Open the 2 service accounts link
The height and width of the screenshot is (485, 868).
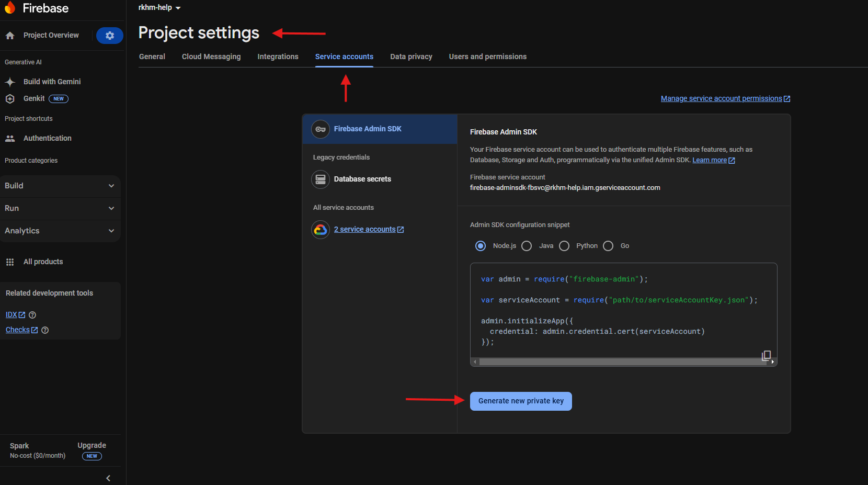pos(369,230)
